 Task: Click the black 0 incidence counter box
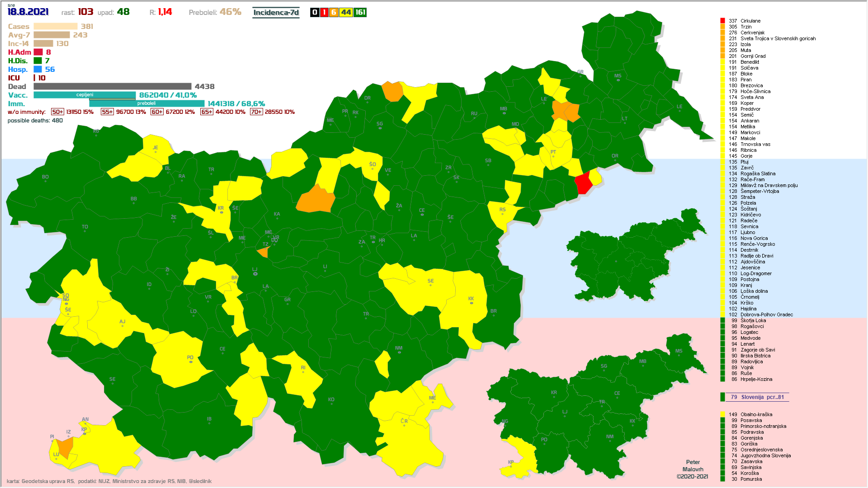click(315, 12)
